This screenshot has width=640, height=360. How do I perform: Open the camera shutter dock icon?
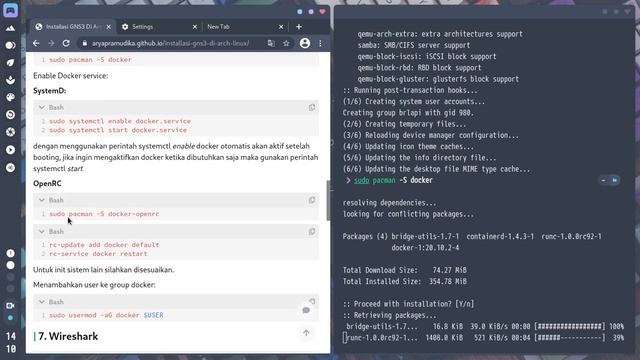(10, 132)
